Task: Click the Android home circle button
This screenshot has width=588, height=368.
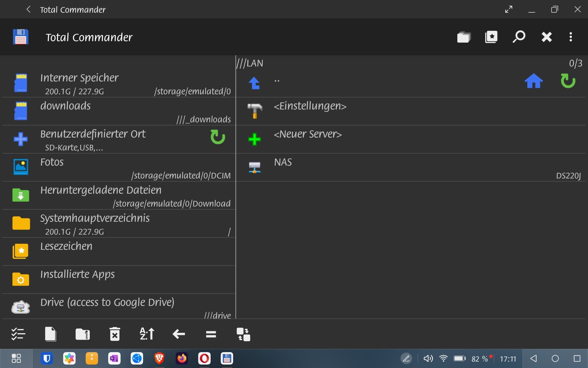Action: coord(555,358)
